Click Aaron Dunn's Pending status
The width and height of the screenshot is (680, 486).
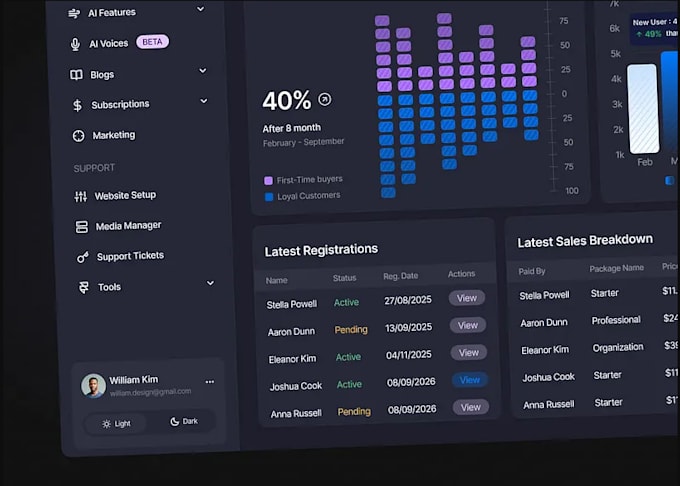(x=351, y=330)
